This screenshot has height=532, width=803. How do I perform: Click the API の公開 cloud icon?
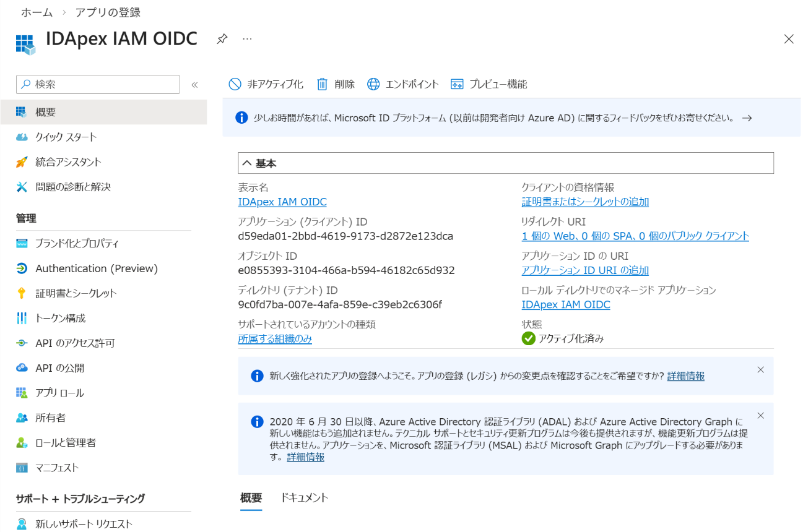22,368
